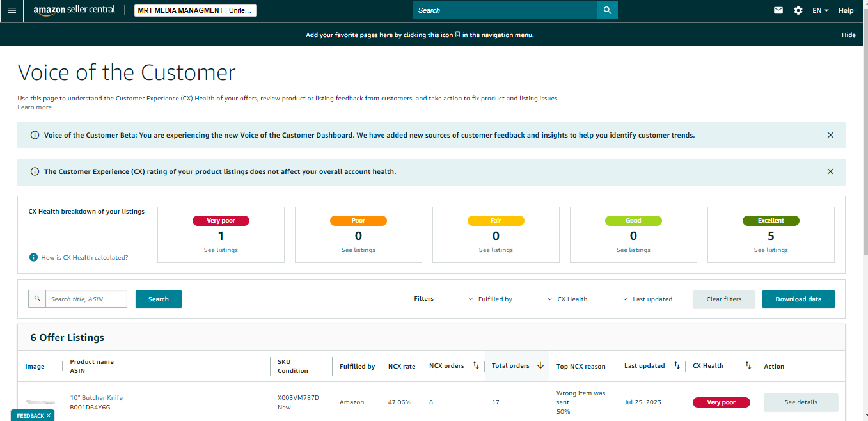
Task: Open the settings gear icon
Action: pos(798,10)
